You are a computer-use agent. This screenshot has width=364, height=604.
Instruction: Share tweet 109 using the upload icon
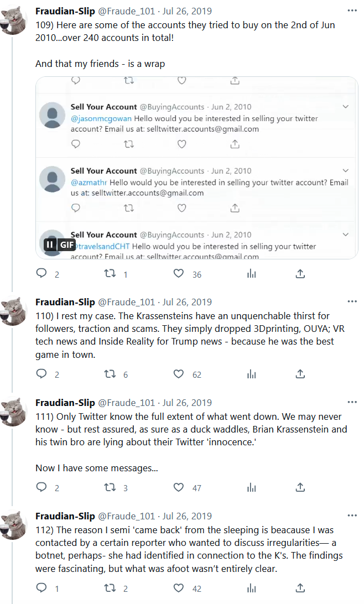300,274
